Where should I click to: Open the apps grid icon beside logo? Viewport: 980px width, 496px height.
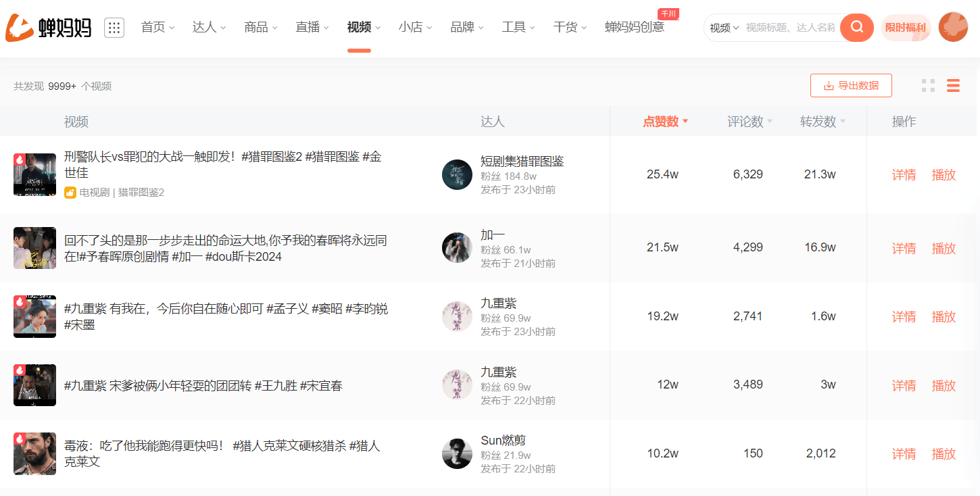click(x=114, y=28)
